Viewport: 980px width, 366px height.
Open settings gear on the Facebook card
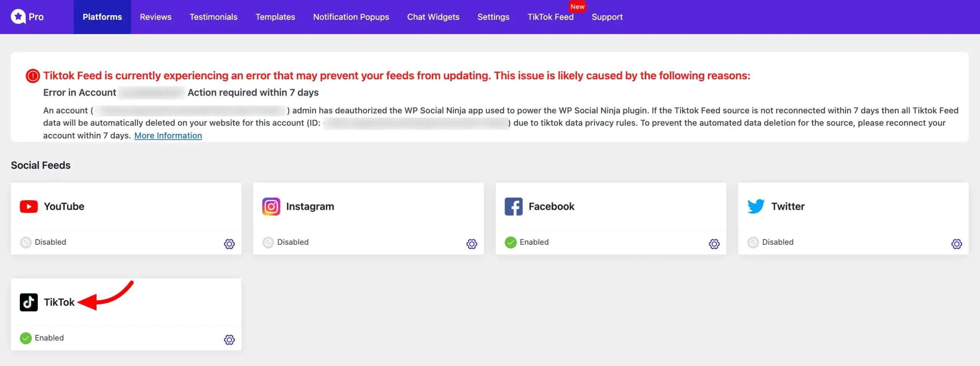click(714, 244)
